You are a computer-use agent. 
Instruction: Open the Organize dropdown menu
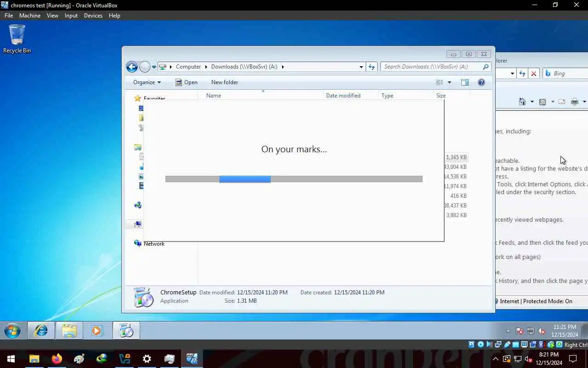coord(147,82)
